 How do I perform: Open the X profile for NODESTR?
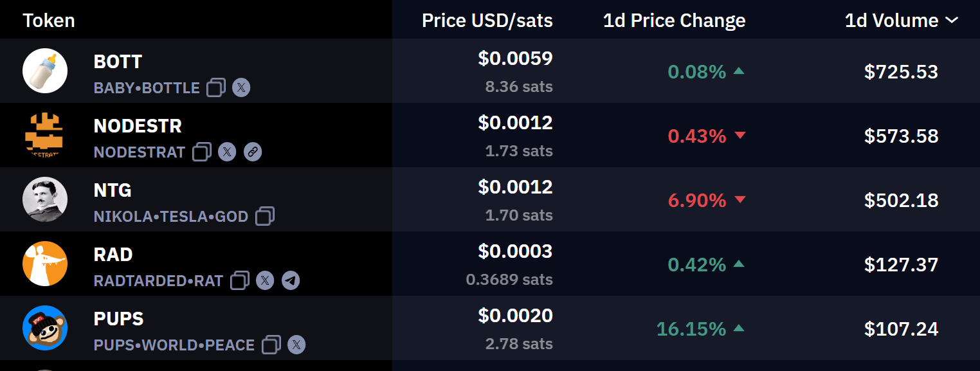(x=227, y=152)
